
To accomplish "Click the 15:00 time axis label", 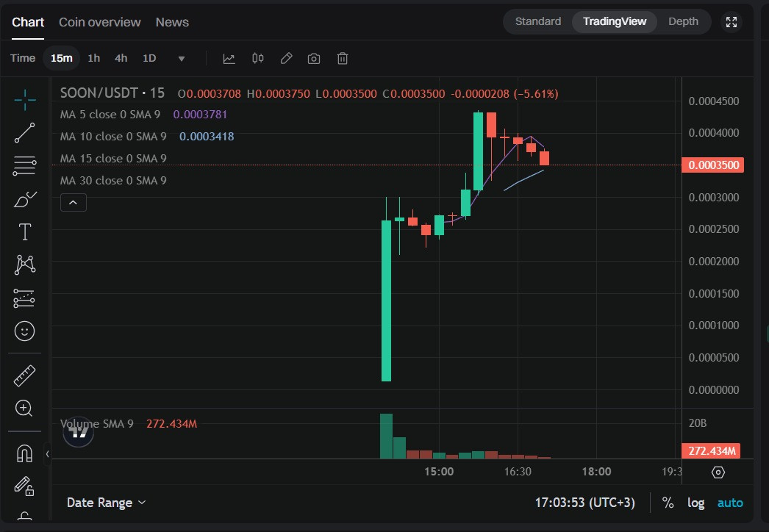I will (439, 472).
